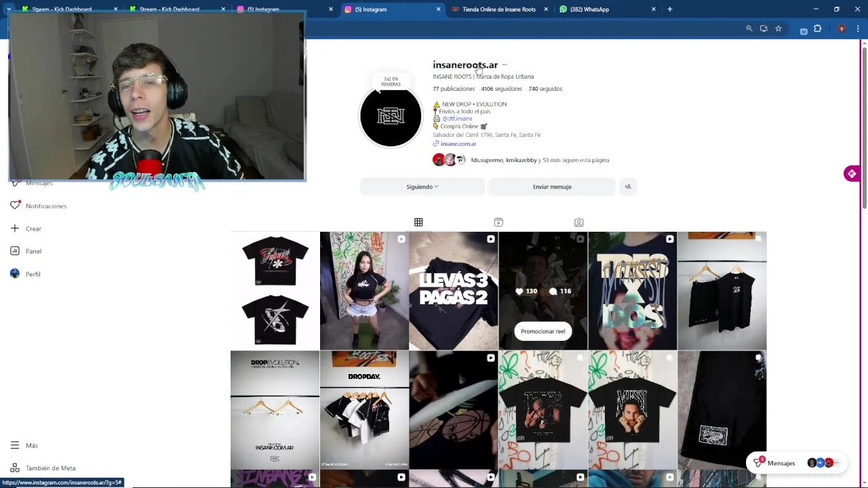Switch to the Reels tab

point(498,222)
